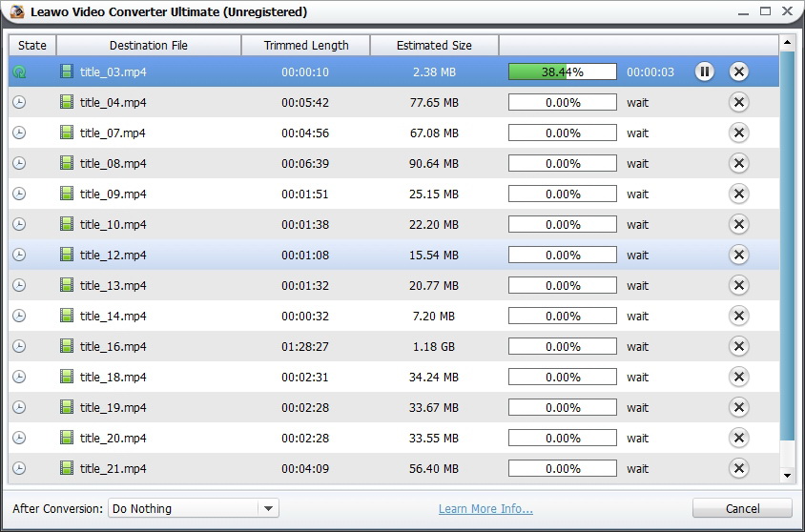
Task: Click the Estimated Size column header
Action: 434,45
